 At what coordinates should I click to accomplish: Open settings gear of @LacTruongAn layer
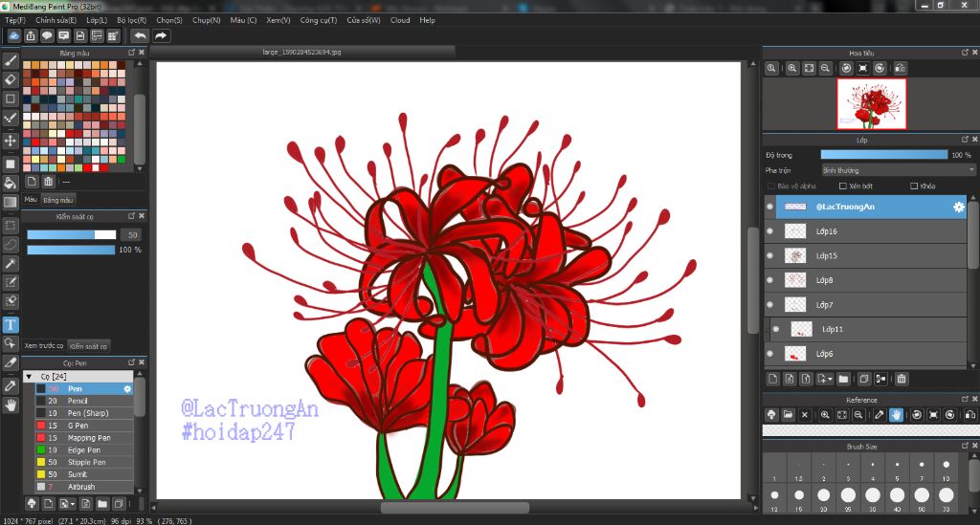[958, 207]
